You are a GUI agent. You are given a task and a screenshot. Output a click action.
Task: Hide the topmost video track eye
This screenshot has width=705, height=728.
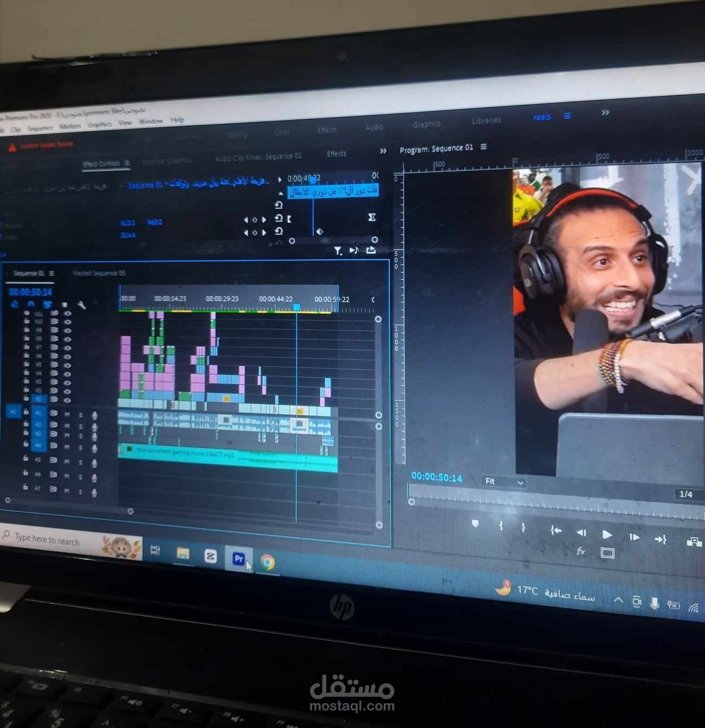pyautogui.click(x=68, y=314)
